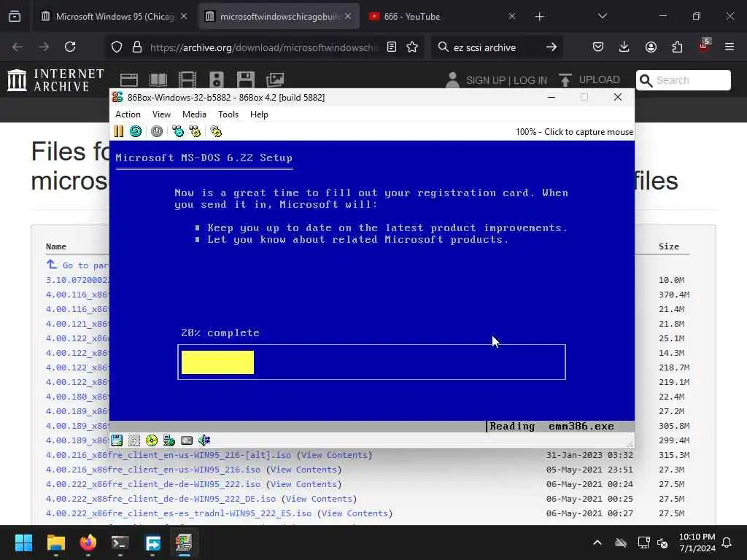Pause the 86Box emulation
The image size is (747, 560).
119,131
